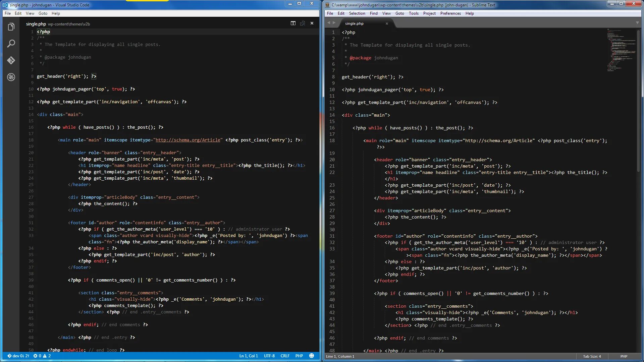
Task: Split the VS Code editor
Action: pos(293,23)
